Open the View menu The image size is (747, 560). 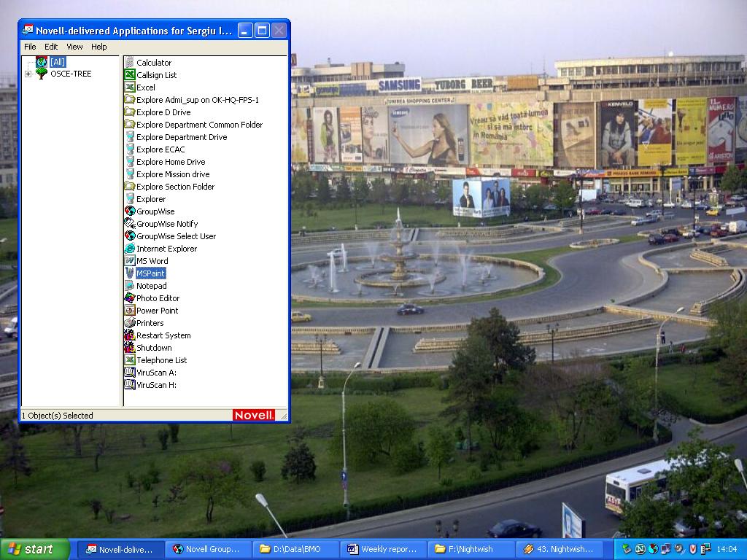click(74, 47)
